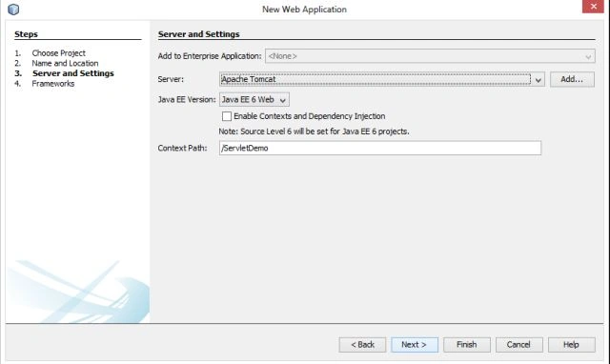Click the Context Path label
Image resolution: width=610 pixels, height=364 pixels.
click(182, 148)
